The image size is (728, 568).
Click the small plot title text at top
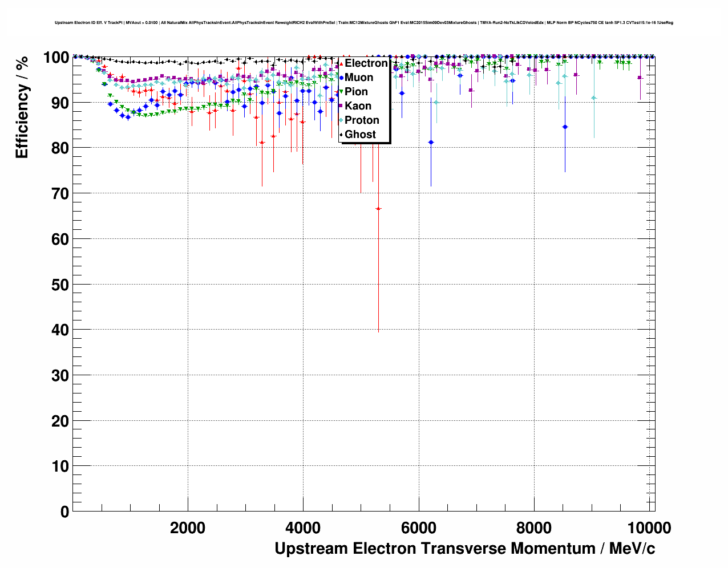pos(364,23)
